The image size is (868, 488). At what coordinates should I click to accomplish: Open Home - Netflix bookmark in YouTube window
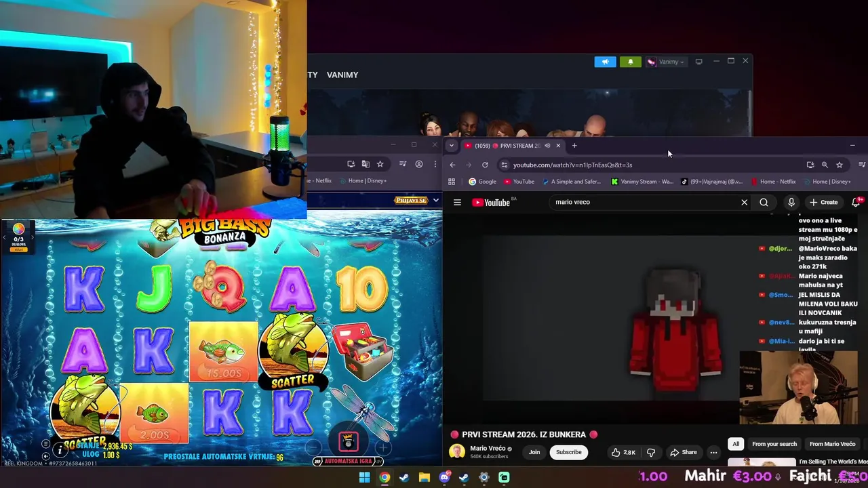click(773, 182)
